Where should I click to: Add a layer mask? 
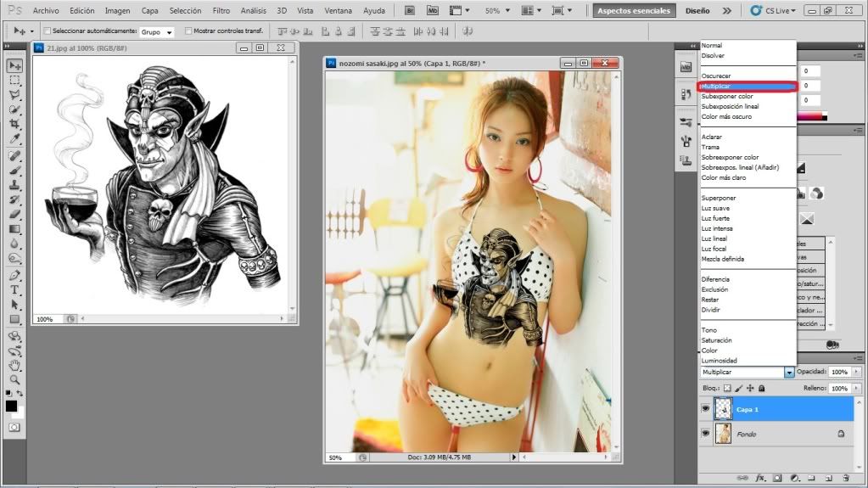[x=777, y=478]
